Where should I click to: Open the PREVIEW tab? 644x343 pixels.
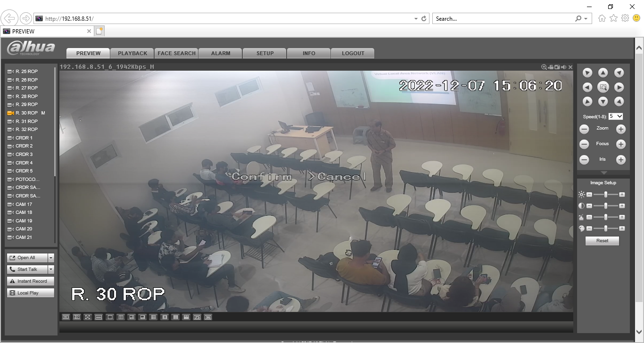tap(88, 53)
